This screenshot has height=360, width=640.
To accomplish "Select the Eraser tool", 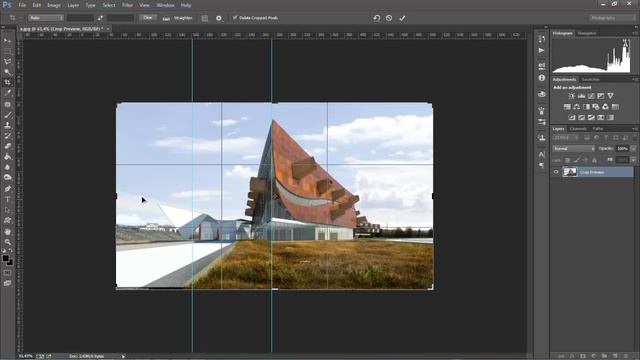I will click(x=7, y=146).
